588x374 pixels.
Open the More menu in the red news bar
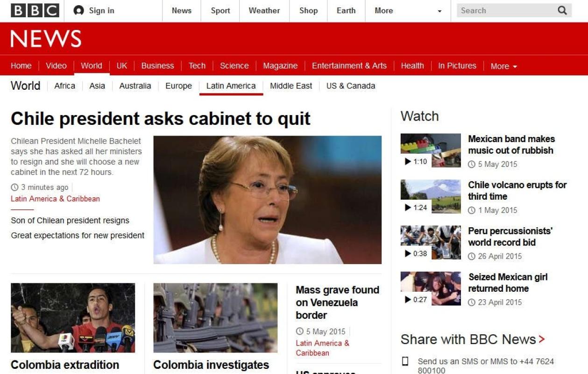pos(504,66)
